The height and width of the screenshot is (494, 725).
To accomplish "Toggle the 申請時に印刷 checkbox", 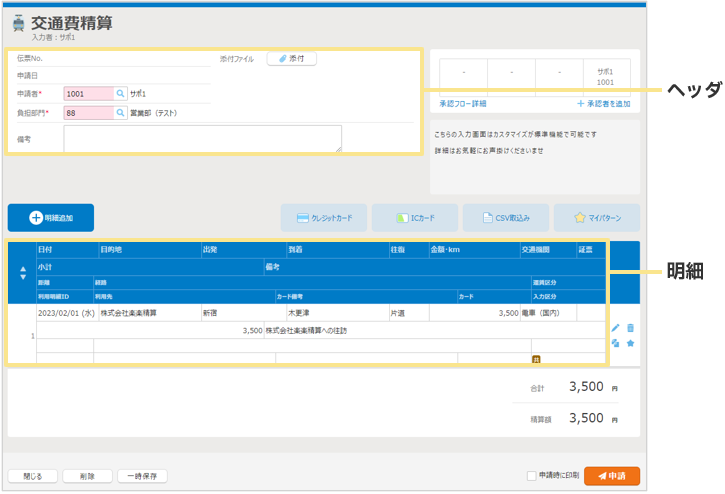I will click(531, 476).
